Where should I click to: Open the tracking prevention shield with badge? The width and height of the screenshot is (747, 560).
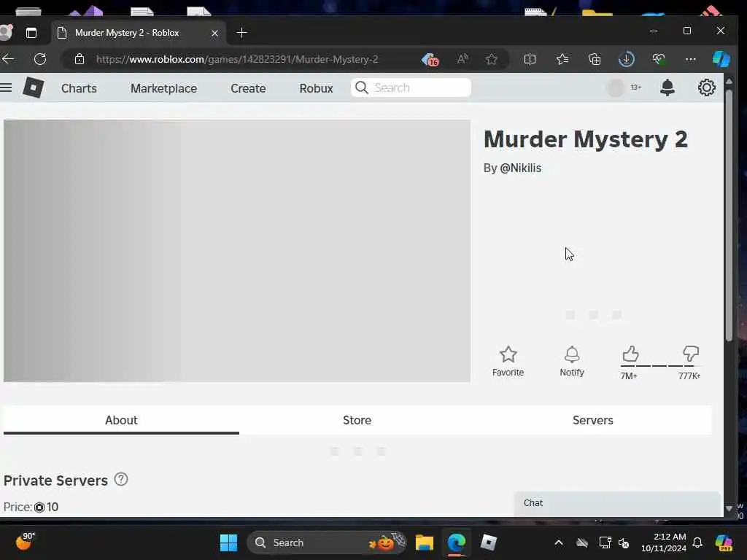(x=430, y=60)
